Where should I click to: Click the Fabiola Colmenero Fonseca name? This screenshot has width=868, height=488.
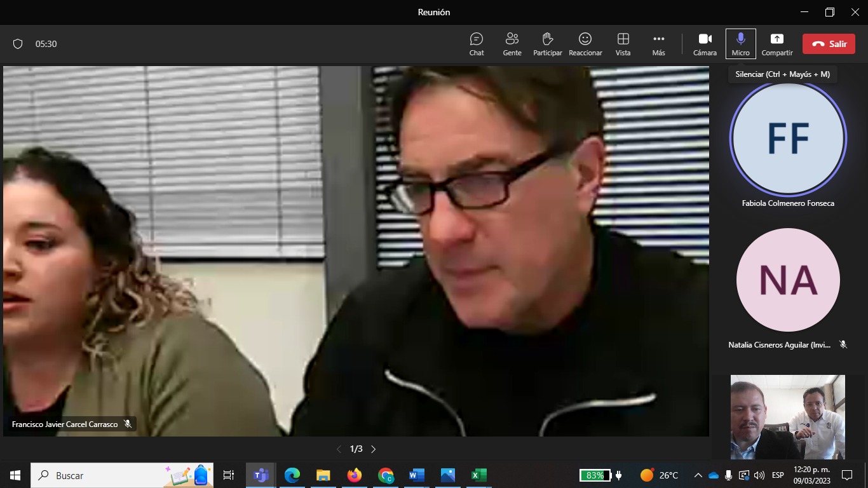tap(788, 203)
